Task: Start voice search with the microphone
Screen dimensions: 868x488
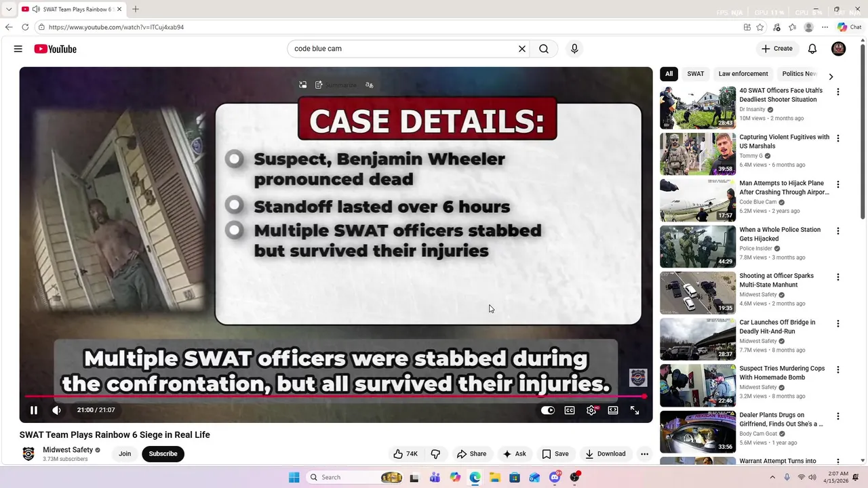Action: click(x=574, y=49)
